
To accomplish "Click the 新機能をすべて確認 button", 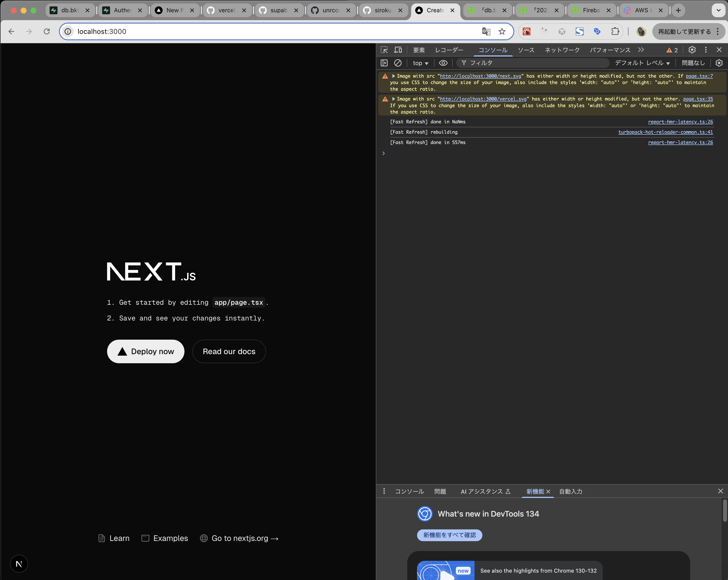I will (x=449, y=535).
